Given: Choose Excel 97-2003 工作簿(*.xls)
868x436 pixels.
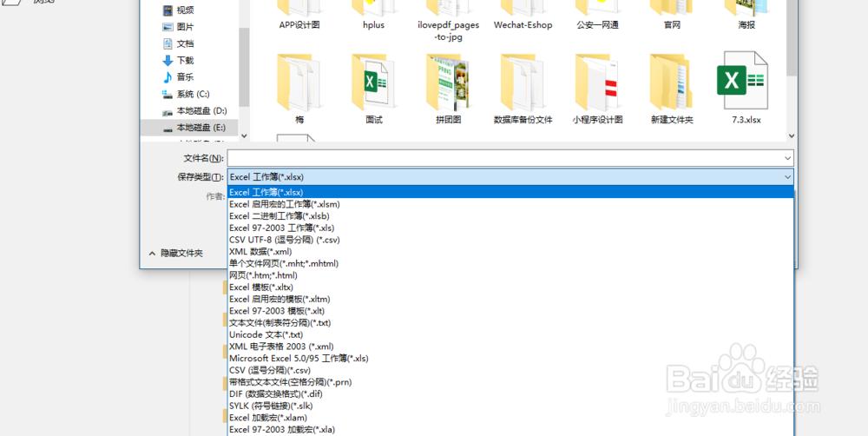Looking at the screenshot, I should [x=510, y=228].
